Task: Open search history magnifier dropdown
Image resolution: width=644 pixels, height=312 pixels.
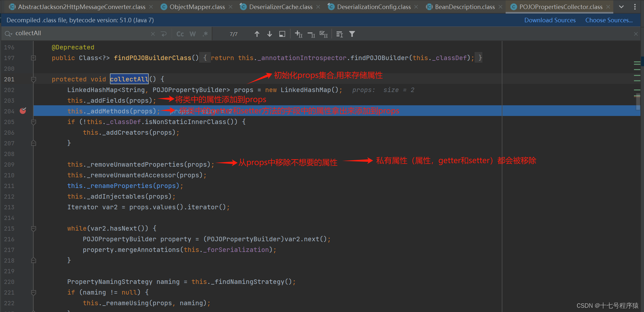Action: click(x=8, y=34)
